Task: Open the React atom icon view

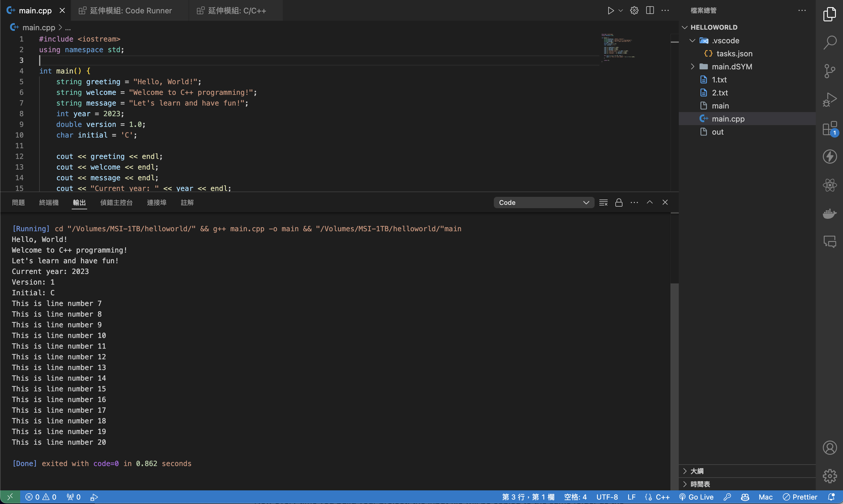Action: click(829, 185)
